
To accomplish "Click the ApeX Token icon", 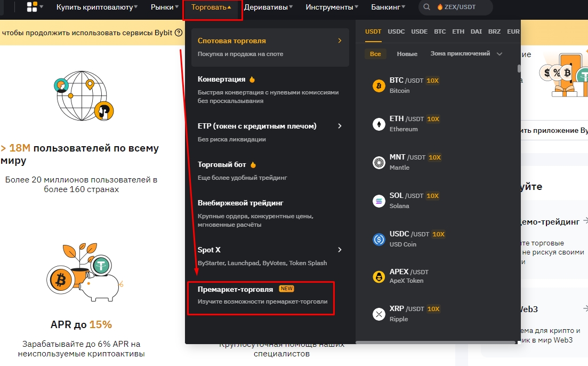I will 379,276.
